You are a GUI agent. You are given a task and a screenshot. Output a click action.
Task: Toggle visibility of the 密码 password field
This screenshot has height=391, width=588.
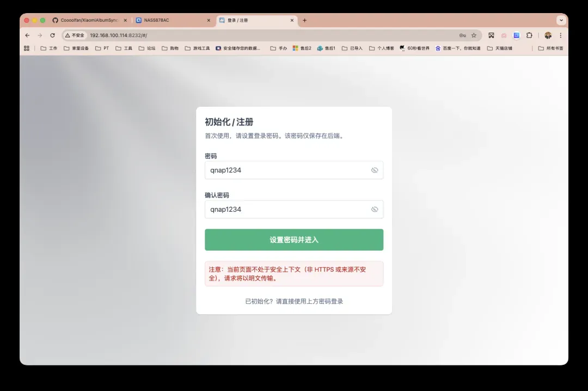coord(374,170)
